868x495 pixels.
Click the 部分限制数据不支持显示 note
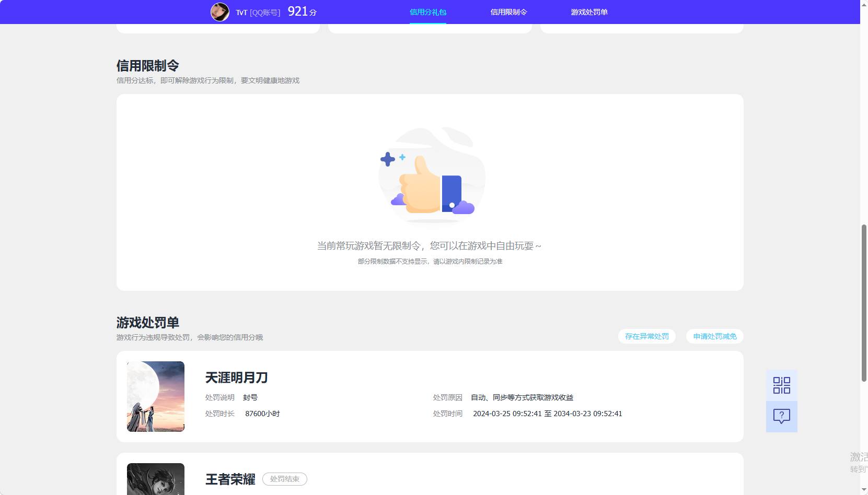(430, 261)
